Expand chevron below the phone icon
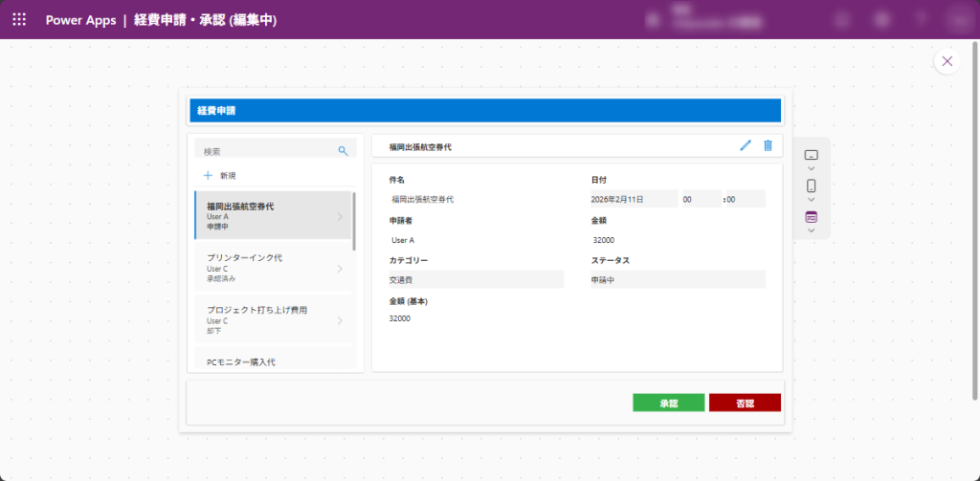The height and width of the screenshot is (481, 980). [811, 200]
